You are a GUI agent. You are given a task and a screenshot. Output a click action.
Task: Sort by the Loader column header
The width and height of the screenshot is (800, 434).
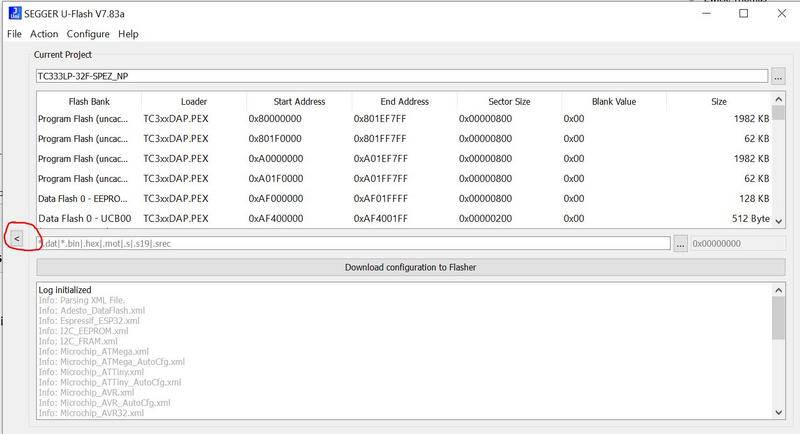click(194, 101)
